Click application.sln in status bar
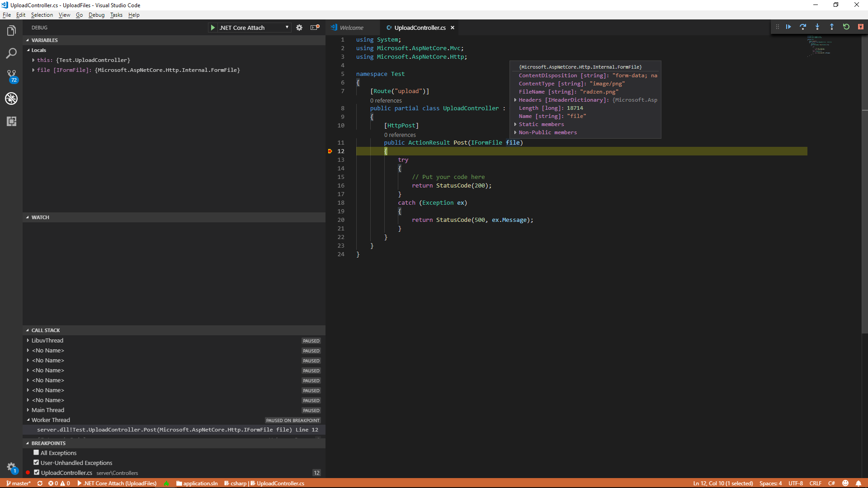Image resolution: width=868 pixels, height=488 pixels. click(x=197, y=483)
